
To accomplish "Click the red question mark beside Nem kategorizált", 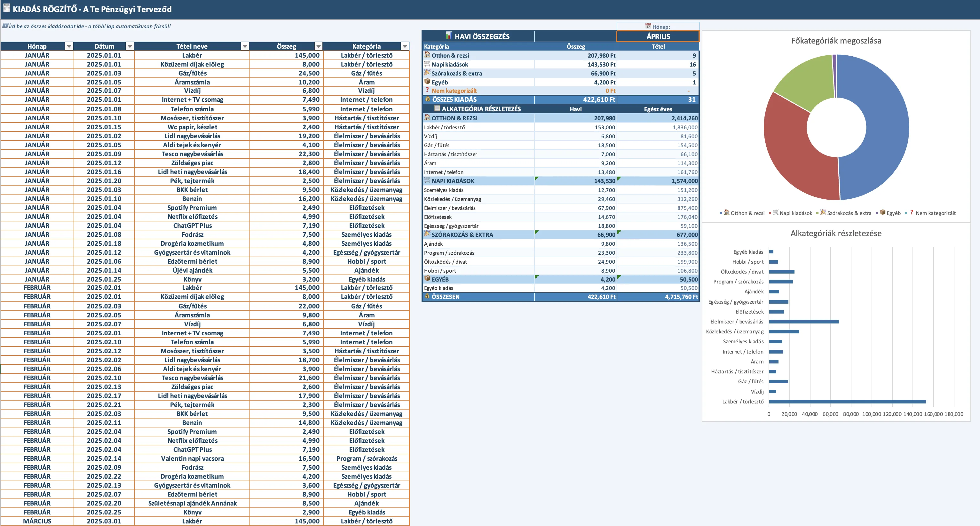I will tap(427, 90).
